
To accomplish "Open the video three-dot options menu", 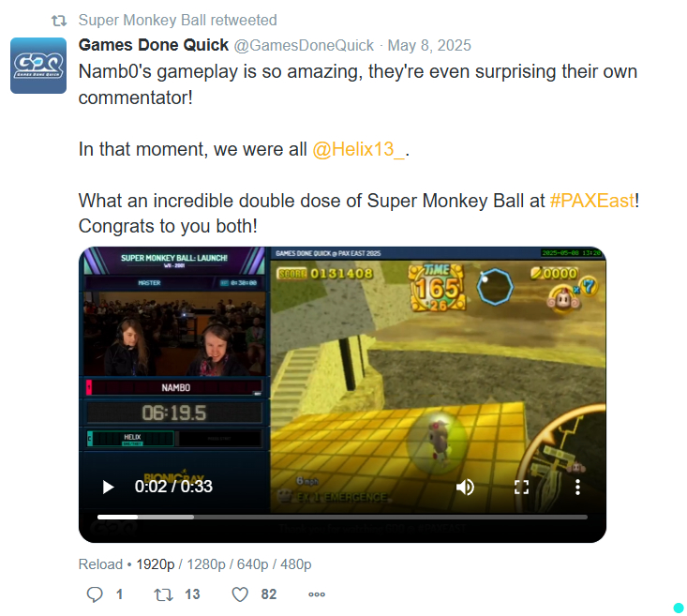I will [x=578, y=487].
